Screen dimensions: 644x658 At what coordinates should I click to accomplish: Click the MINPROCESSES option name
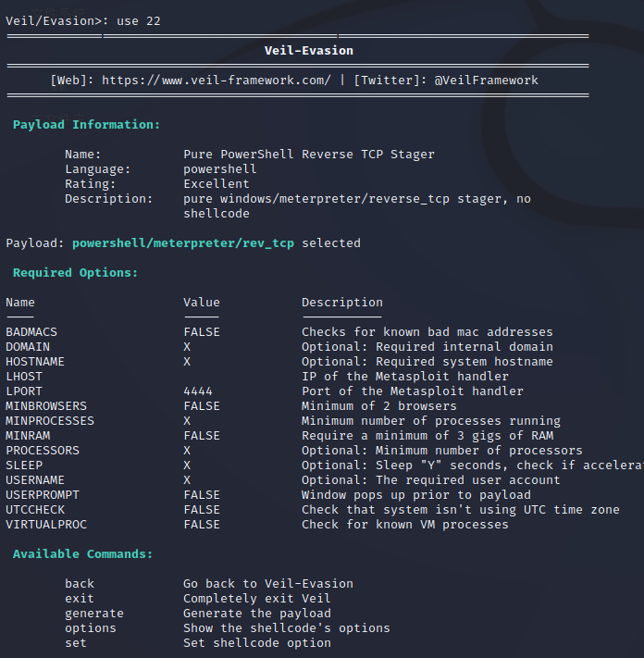[x=50, y=421]
